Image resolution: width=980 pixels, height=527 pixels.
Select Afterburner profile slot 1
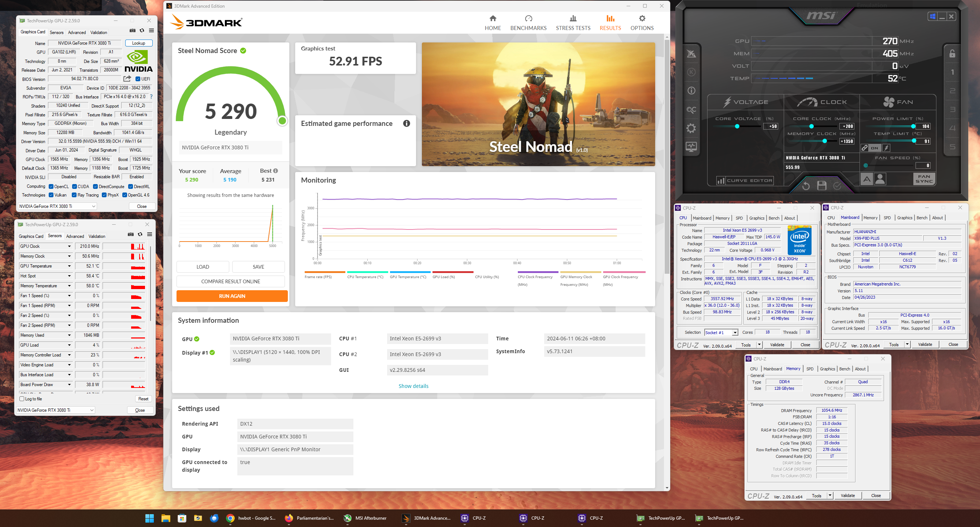pyautogui.click(x=952, y=72)
